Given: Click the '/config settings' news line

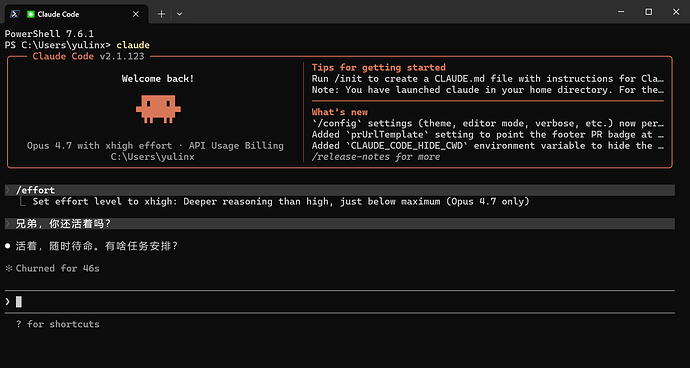Looking at the screenshot, I should coord(488,123).
